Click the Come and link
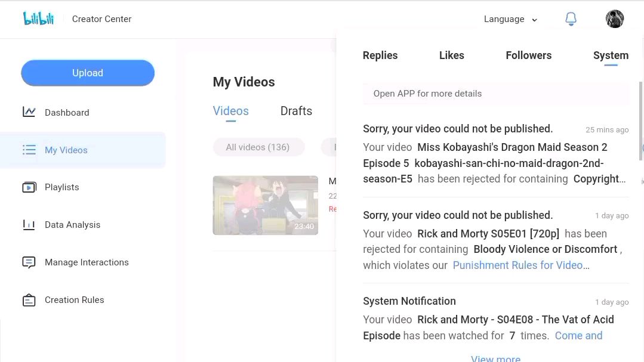This screenshot has width=644, height=362. (x=578, y=336)
